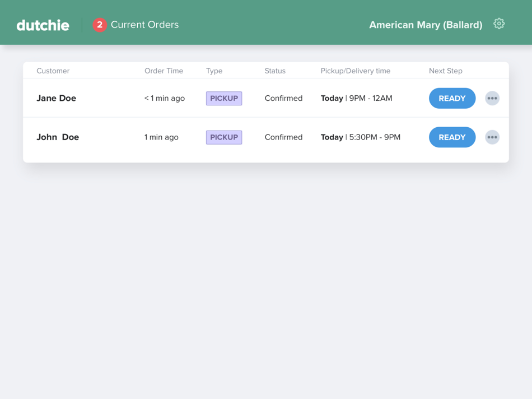The width and height of the screenshot is (532, 399).
Task: Click the red order count badge
Action: tap(100, 25)
